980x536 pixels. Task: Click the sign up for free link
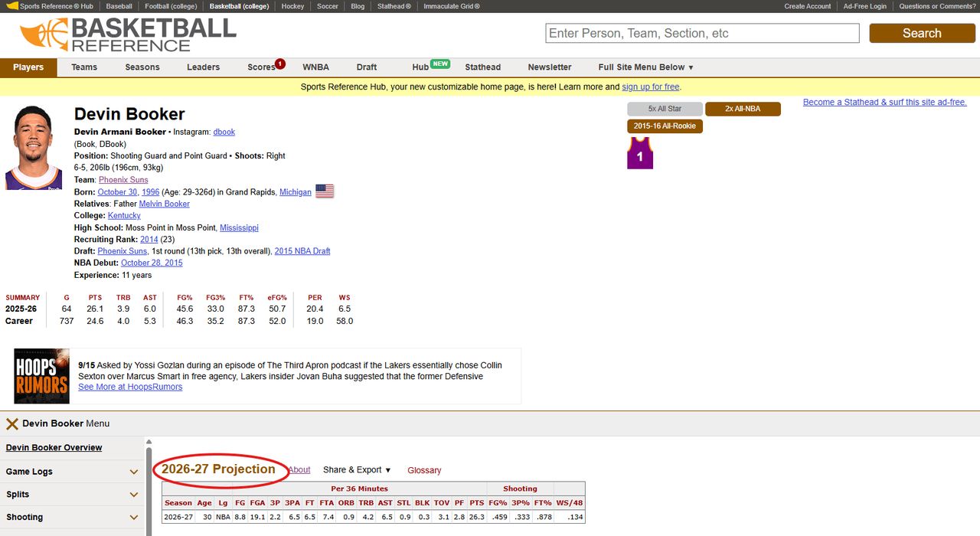650,87
